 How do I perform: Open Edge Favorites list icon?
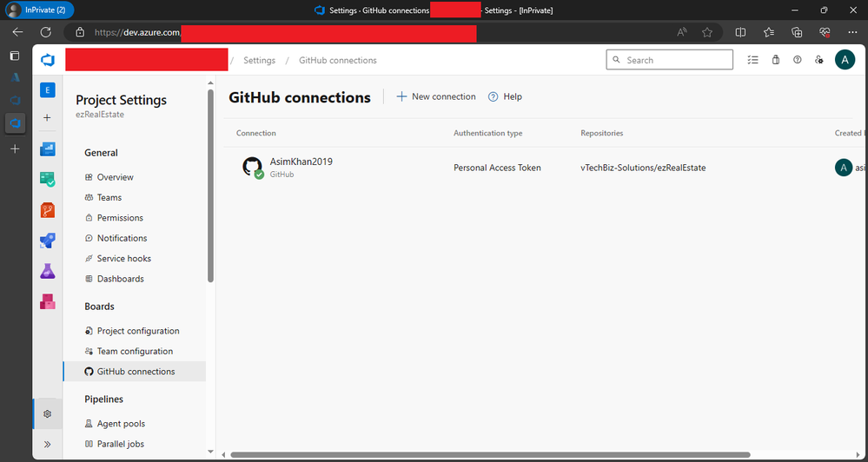click(769, 32)
